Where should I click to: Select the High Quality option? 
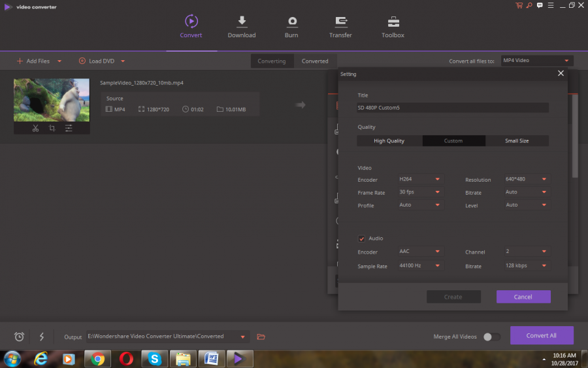389,141
